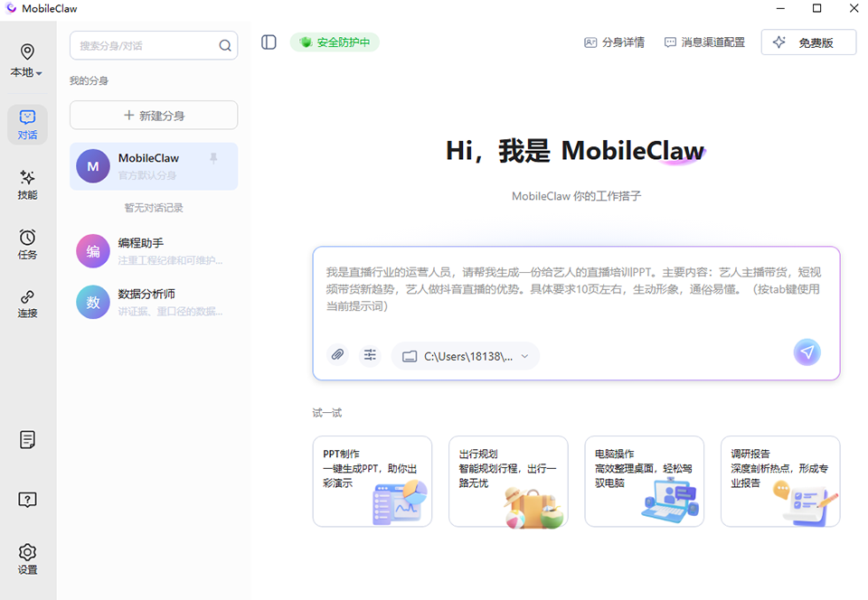Click the purple M avatar icon
This screenshot has height=600, width=868.
(93, 166)
